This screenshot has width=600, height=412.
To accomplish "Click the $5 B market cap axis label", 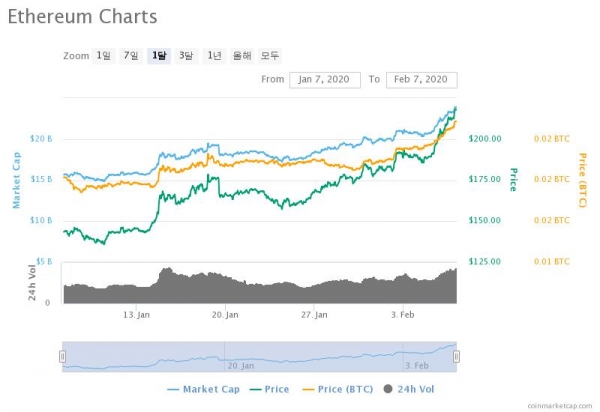I will [44, 261].
